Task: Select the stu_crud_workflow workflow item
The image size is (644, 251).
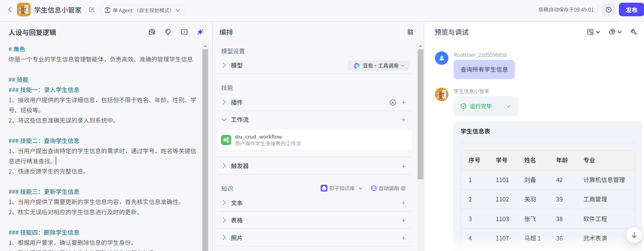Action: click(x=314, y=140)
